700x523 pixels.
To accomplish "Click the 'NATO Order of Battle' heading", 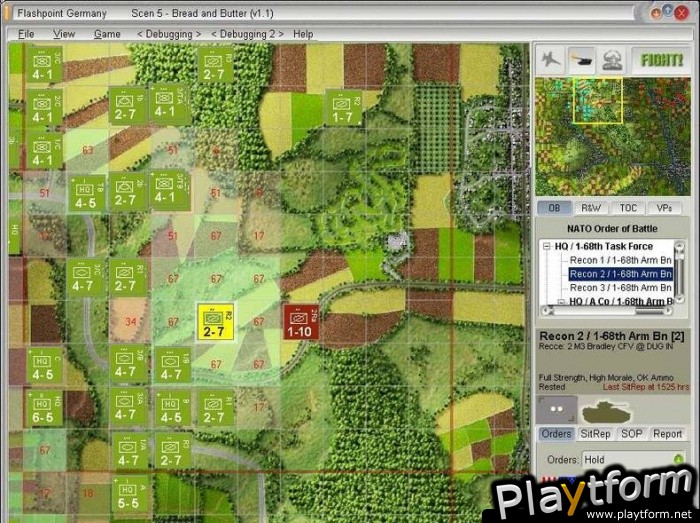I will point(612,229).
